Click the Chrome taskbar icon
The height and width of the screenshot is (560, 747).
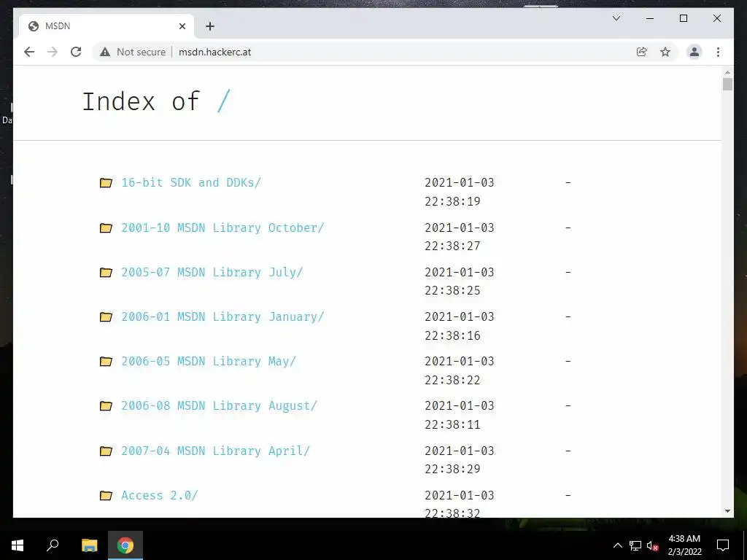pyautogui.click(x=125, y=545)
